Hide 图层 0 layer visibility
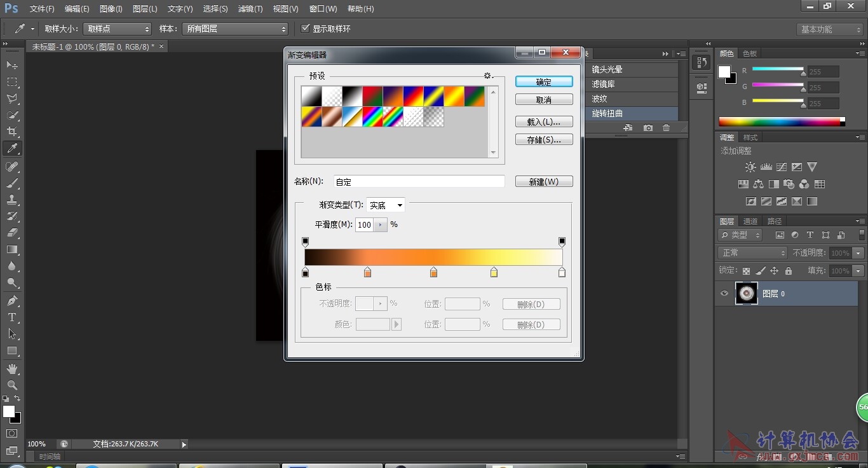This screenshot has height=468, width=868. point(724,293)
